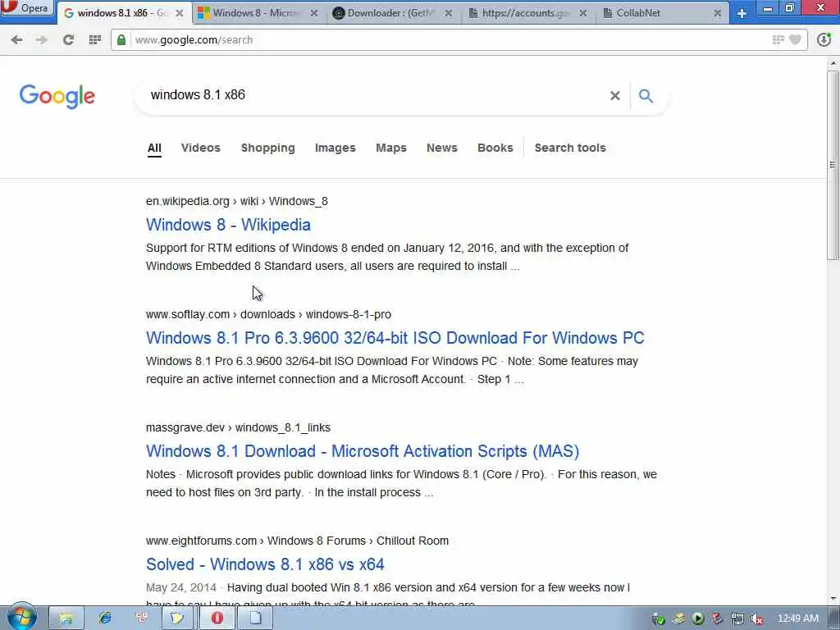This screenshot has width=840, height=630.
Task: Switch to Maps results
Action: coord(391,148)
